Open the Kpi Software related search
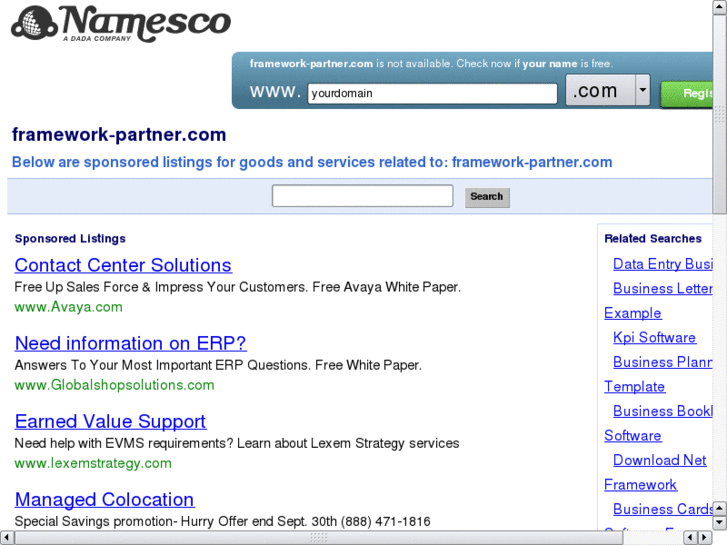This screenshot has width=727, height=545. (x=654, y=338)
